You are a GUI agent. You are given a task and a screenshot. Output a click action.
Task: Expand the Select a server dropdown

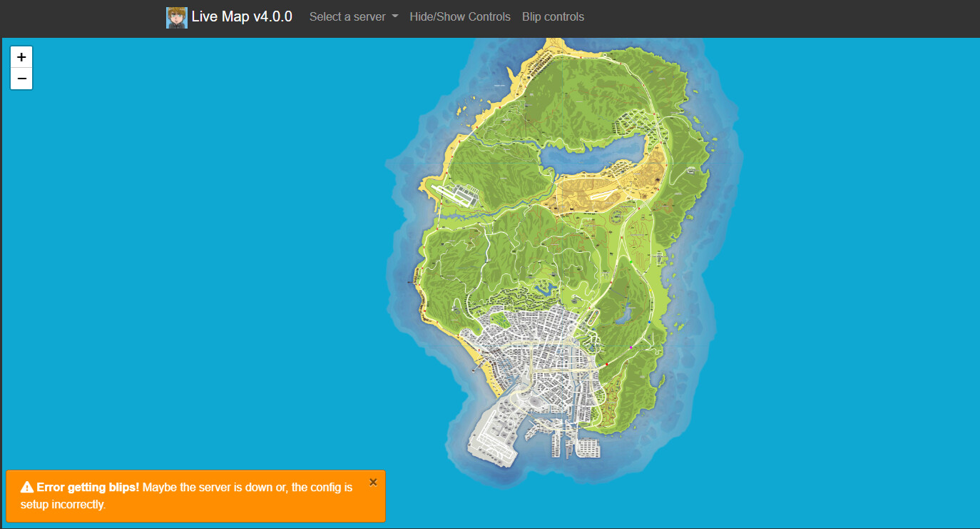coord(354,17)
